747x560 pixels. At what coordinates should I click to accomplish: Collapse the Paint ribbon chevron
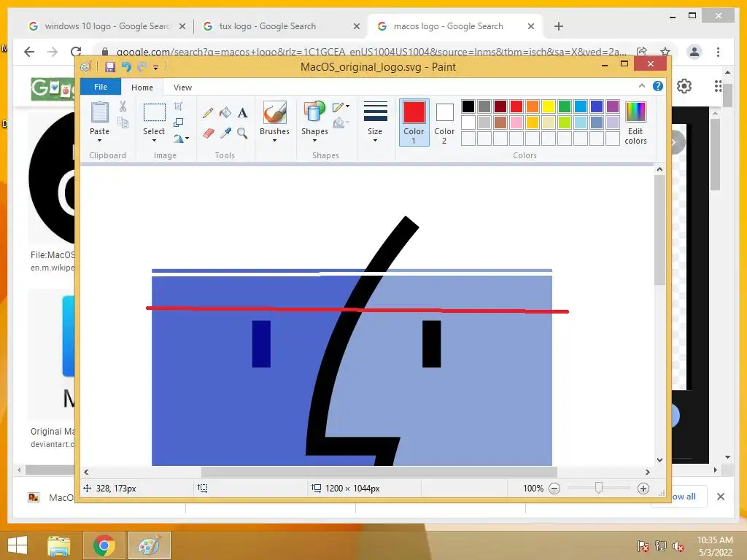642,86
